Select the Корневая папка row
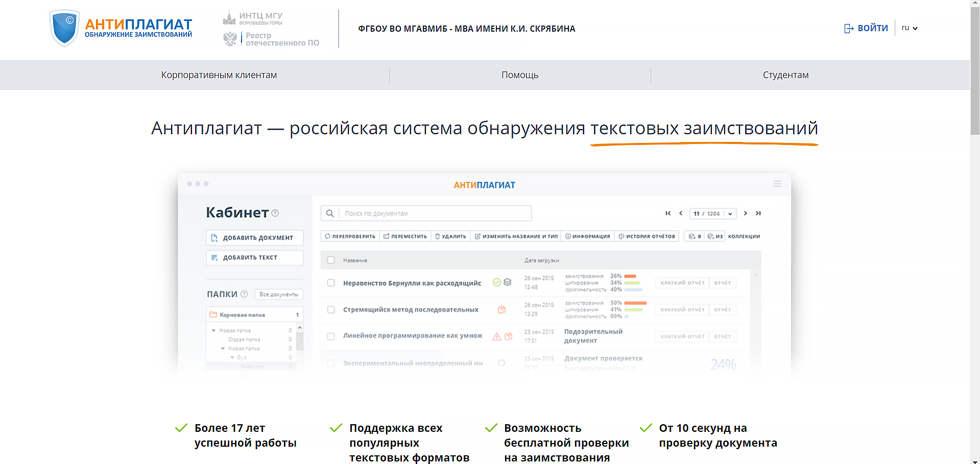This screenshot has height=464, width=980. pos(255,314)
